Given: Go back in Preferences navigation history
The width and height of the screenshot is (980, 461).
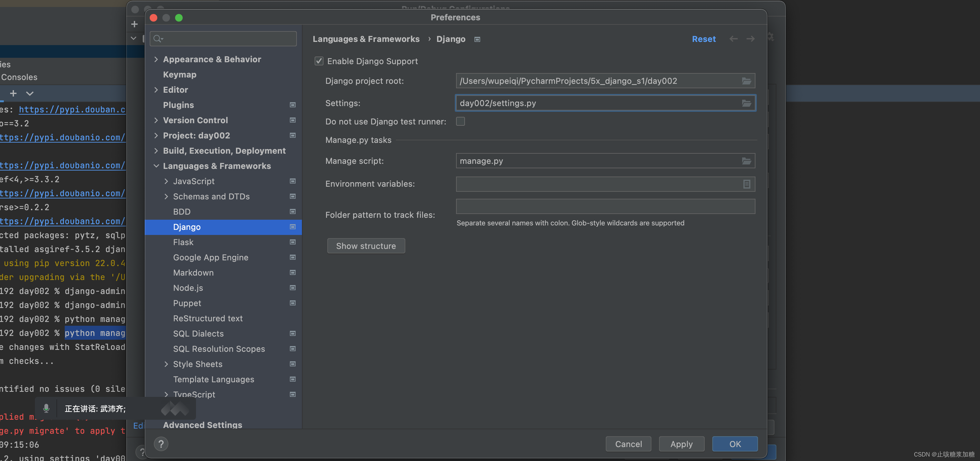Looking at the screenshot, I should pos(733,39).
